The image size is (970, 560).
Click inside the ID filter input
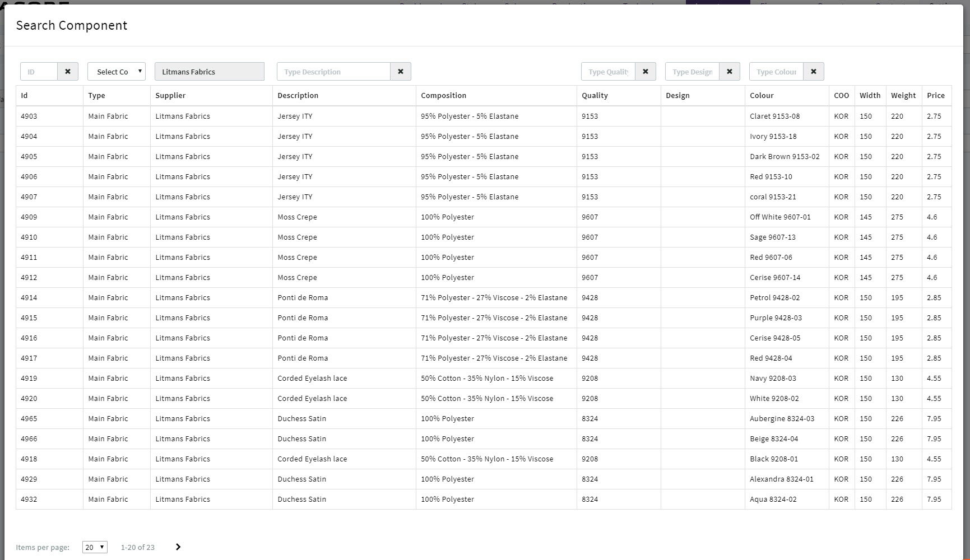[39, 71]
